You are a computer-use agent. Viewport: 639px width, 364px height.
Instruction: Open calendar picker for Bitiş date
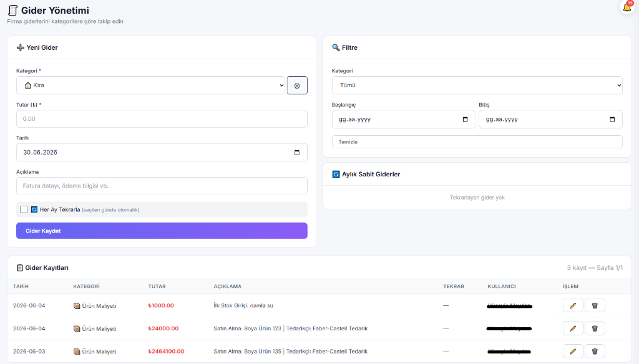point(612,119)
